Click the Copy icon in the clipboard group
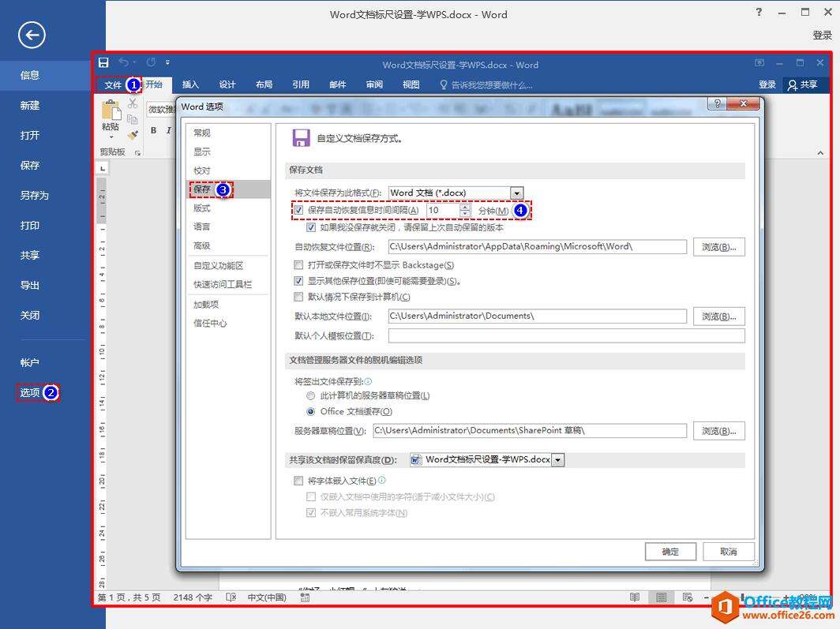 click(133, 119)
